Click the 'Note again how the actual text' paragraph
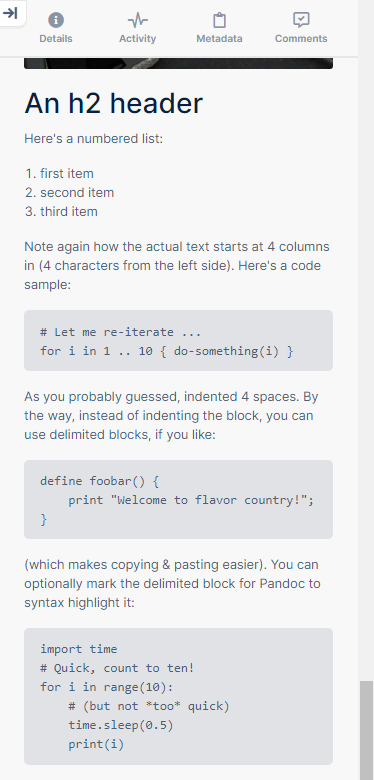Viewport: 374px width, 780px height. click(x=177, y=266)
